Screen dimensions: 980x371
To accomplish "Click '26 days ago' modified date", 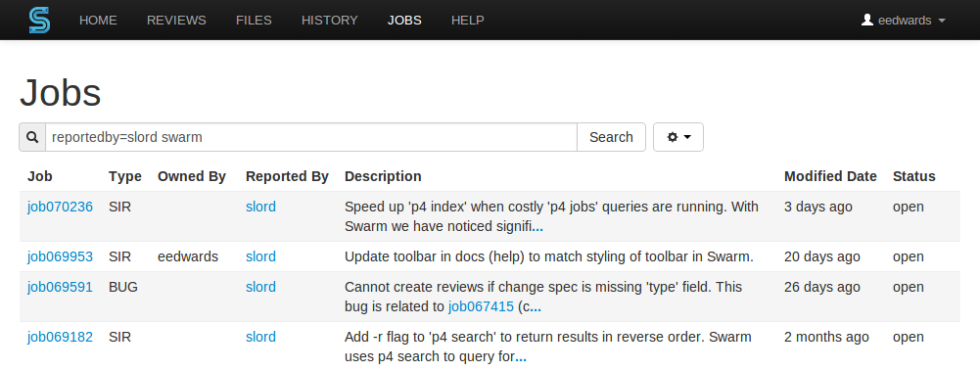I will click(821, 287).
